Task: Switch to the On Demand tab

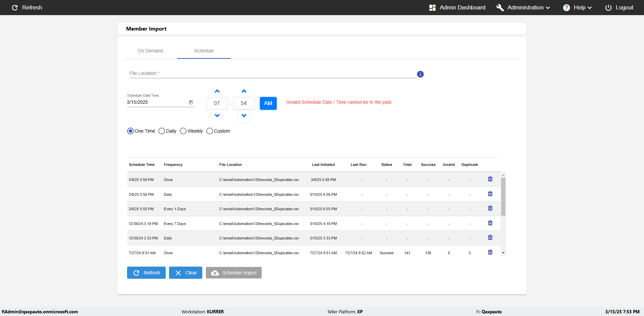Action: click(x=150, y=51)
